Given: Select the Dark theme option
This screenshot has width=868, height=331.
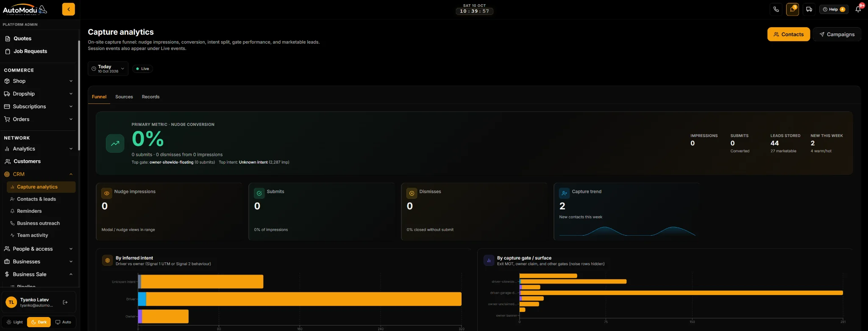Looking at the screenshot, I should (x=39, y=322).
